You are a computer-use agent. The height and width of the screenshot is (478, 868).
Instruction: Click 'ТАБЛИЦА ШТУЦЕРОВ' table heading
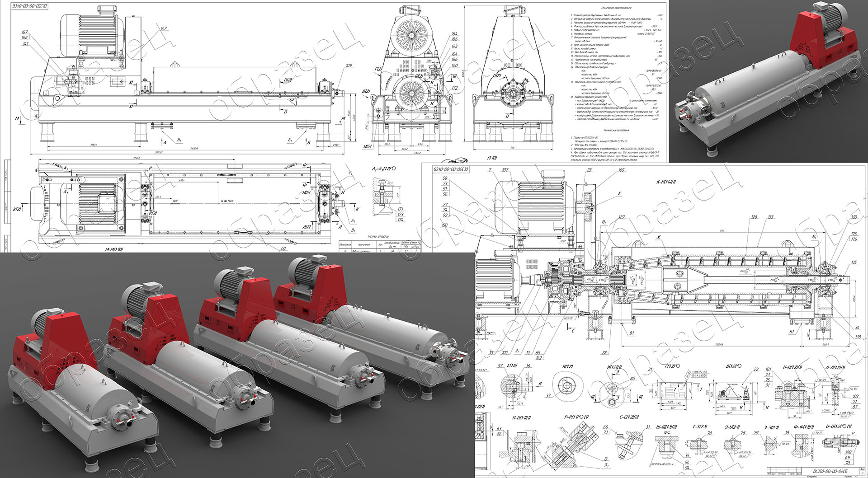click(x=378, y=236)
